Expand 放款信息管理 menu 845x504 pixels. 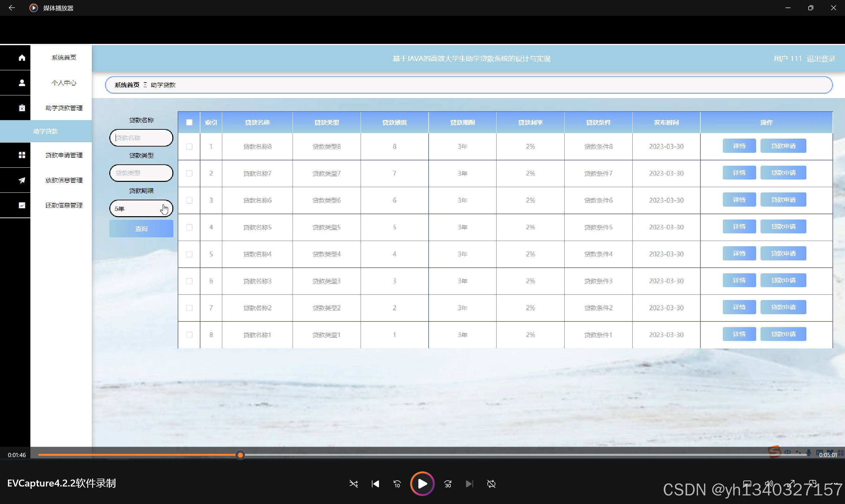[x=64, y=180]
